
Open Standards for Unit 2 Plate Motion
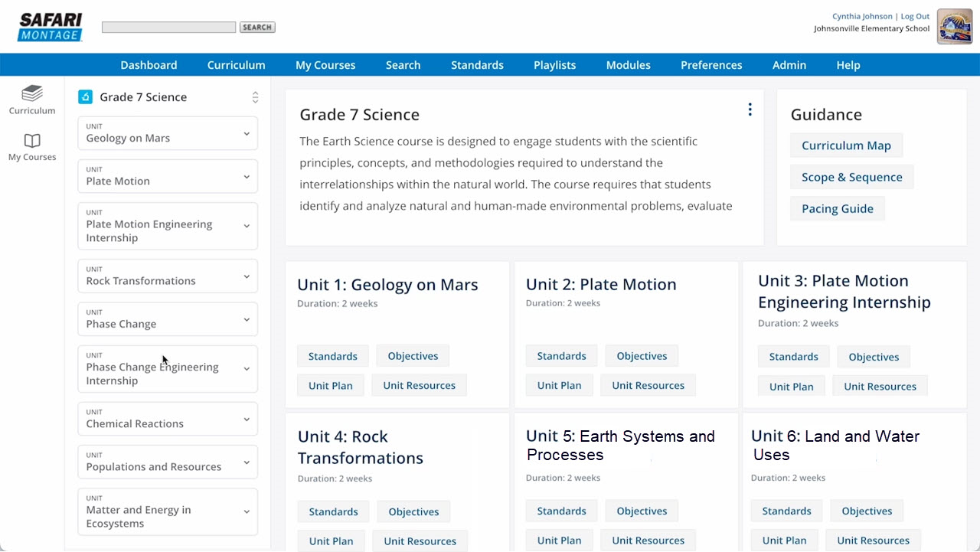[561, 356]
